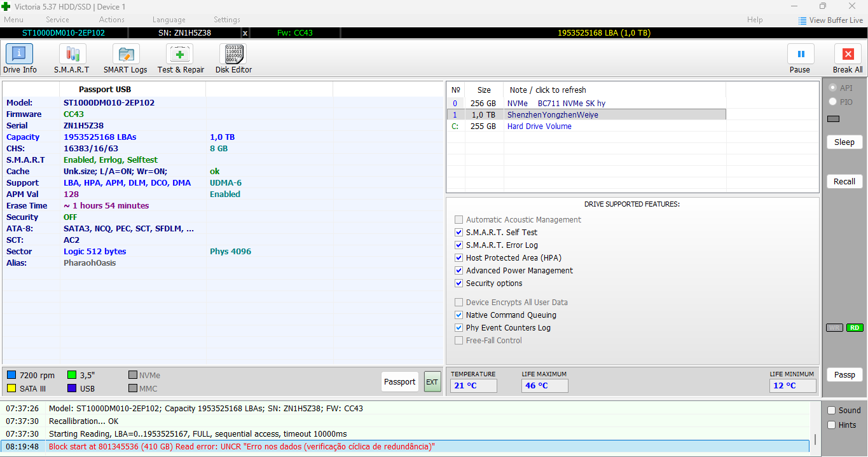The width and height of the screenshot is (868, 457).
Task: Select the API radio button
Action: coord(832,88)
